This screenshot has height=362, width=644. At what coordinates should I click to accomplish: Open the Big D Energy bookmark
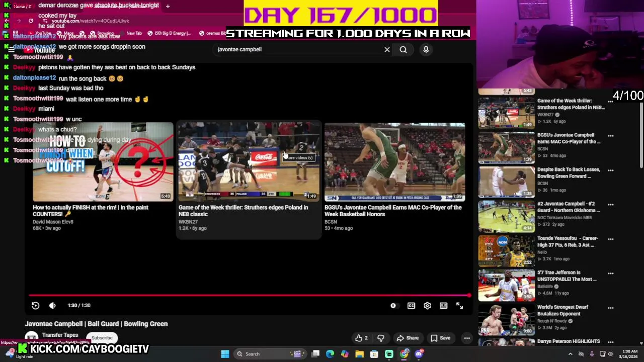169,33
